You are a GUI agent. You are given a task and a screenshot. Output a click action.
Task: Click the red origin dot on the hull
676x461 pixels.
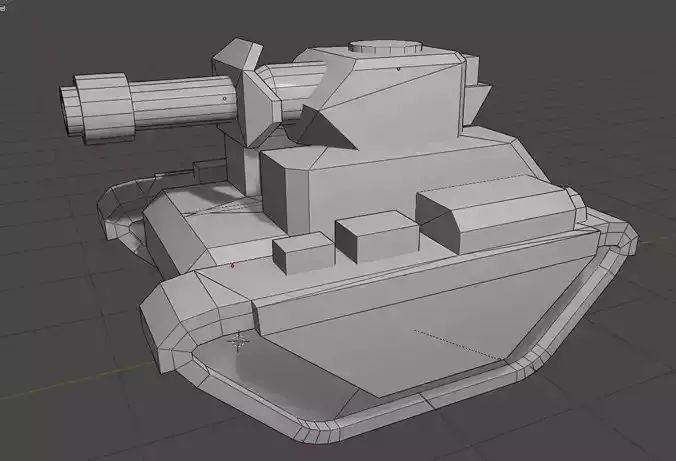[233, 266]
